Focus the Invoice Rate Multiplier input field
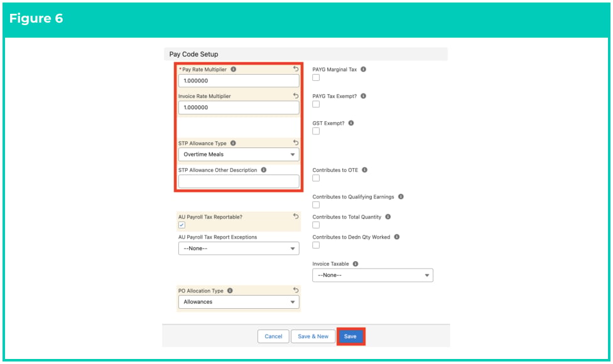 click(239, 107)
